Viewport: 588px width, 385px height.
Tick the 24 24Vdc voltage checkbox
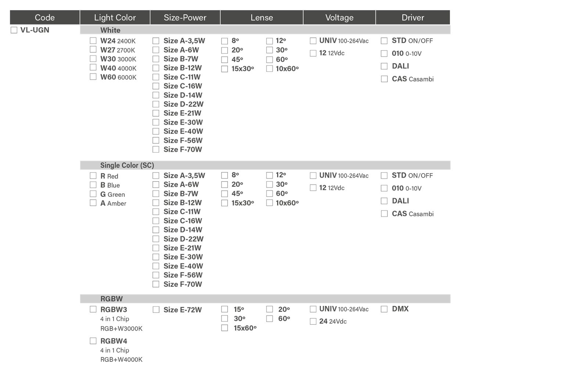coord(313,321)
